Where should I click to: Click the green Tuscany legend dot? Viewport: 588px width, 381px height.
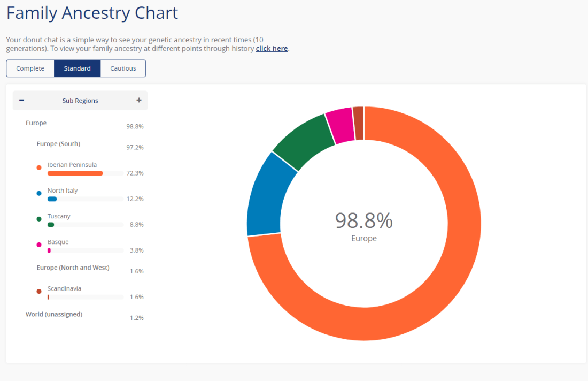point(39,219)
